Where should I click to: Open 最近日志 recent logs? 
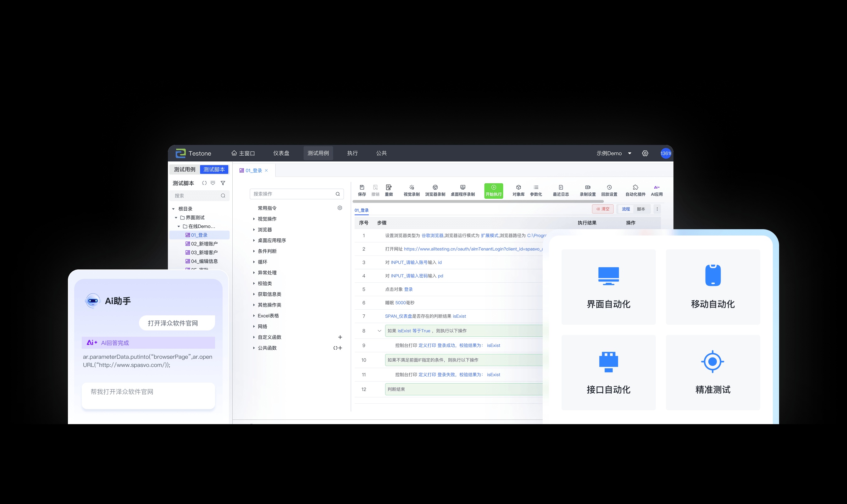coord(561,191)
